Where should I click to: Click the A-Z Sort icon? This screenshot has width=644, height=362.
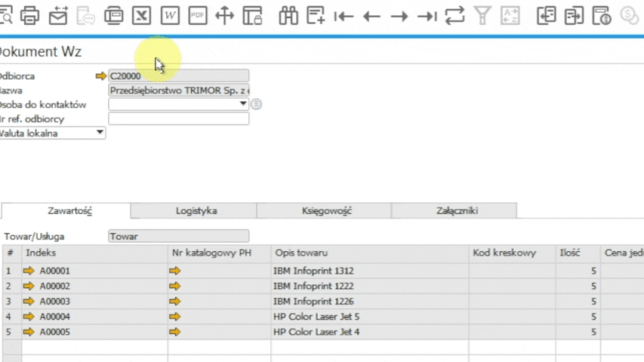click(x=510, y=16)
